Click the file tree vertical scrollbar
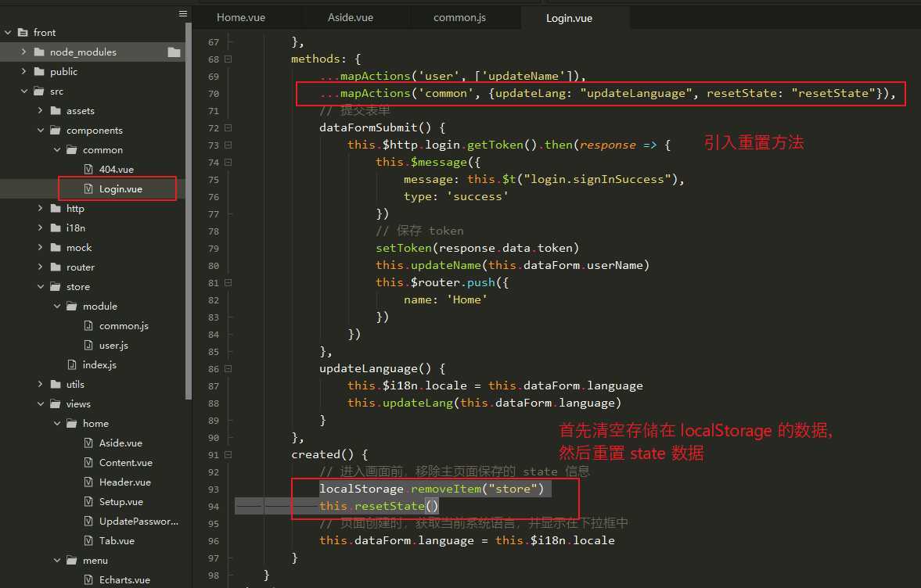The height and width of the screenshot is (588, 921). click(188, 211)
